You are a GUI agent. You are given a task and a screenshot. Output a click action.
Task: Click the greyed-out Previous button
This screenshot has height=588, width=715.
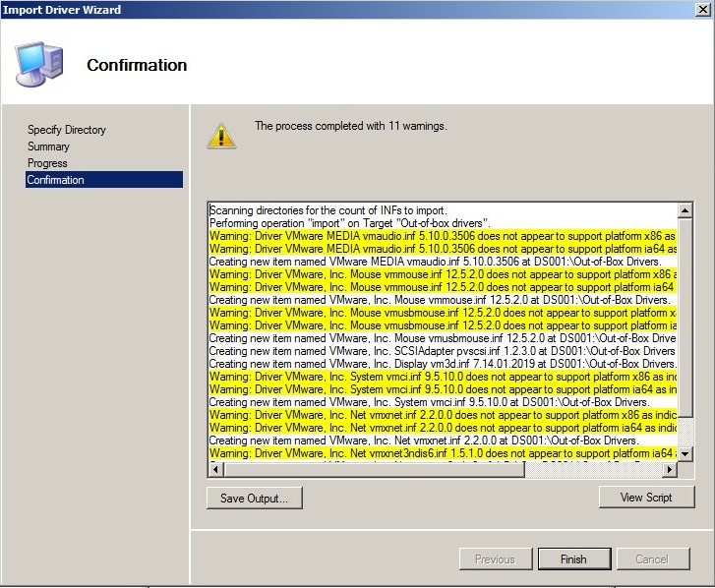tap(495, 559)
